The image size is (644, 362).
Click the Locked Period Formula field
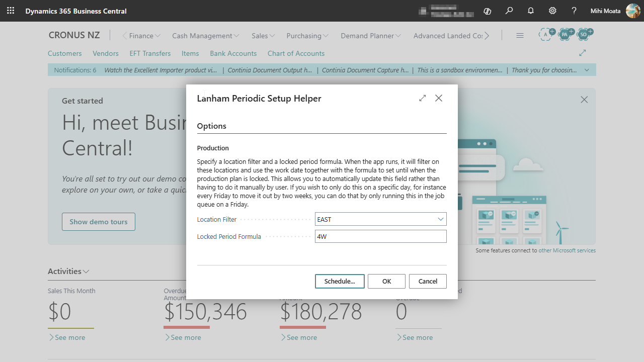(x=380, y=236)
